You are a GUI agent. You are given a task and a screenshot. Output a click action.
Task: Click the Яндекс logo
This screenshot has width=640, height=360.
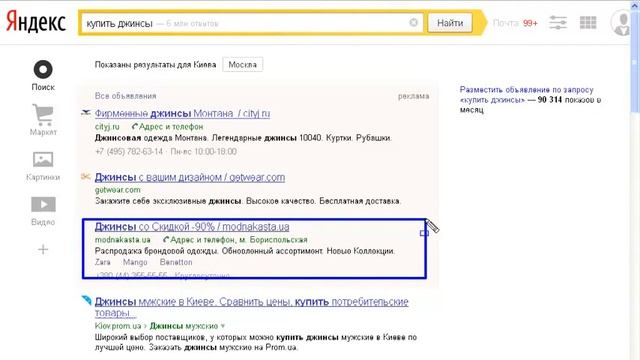coord(36,22)
